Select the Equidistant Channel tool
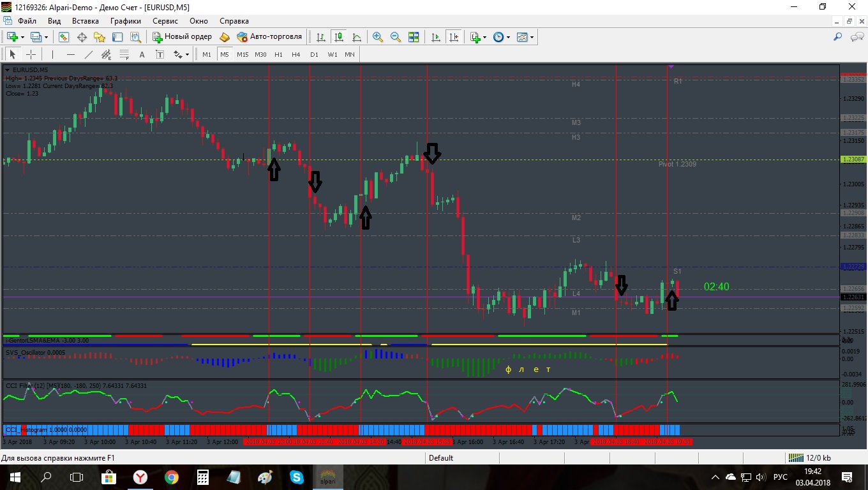 (x=106, y=54)
